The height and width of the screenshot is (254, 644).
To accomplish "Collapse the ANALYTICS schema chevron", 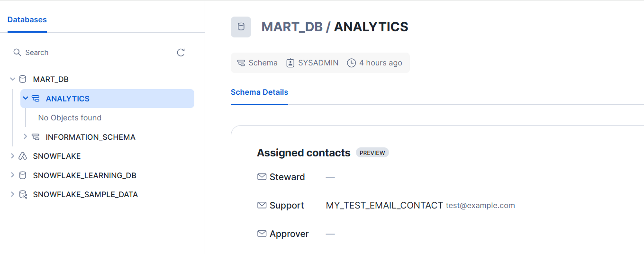I will click(x=26, y=99).
